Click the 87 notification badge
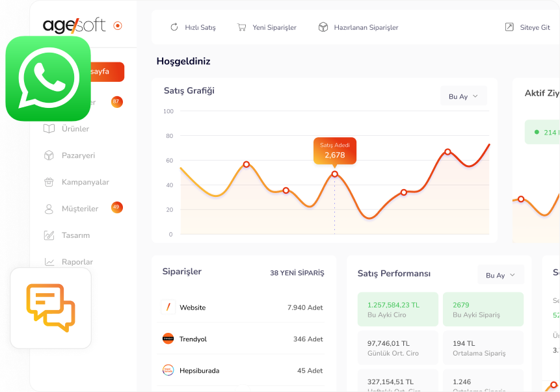This screenshot has height=392, width=560. click(x=116, y=102)
